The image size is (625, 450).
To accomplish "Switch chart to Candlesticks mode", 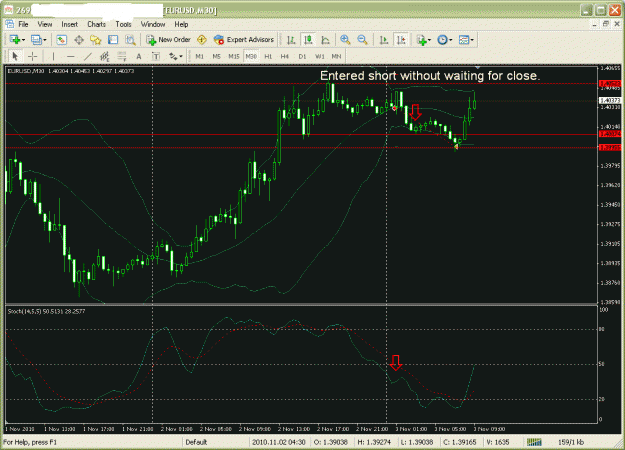I will (308, 39).
